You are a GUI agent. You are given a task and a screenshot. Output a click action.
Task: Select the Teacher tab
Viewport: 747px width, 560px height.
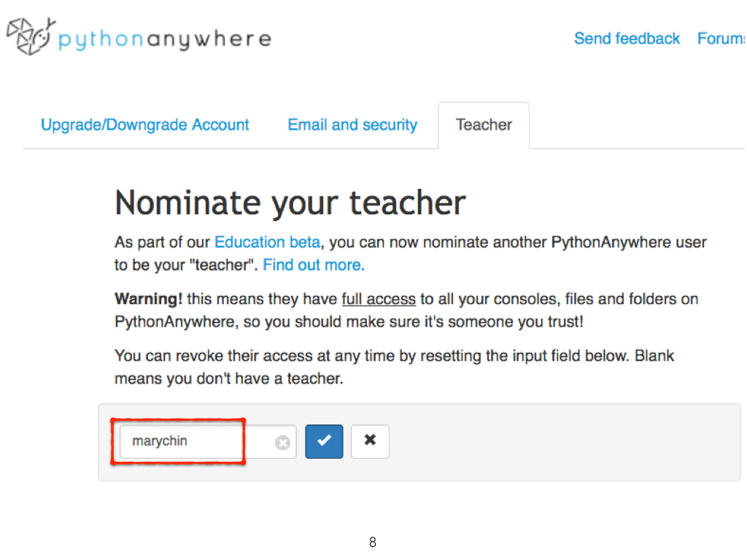(484, 125)
